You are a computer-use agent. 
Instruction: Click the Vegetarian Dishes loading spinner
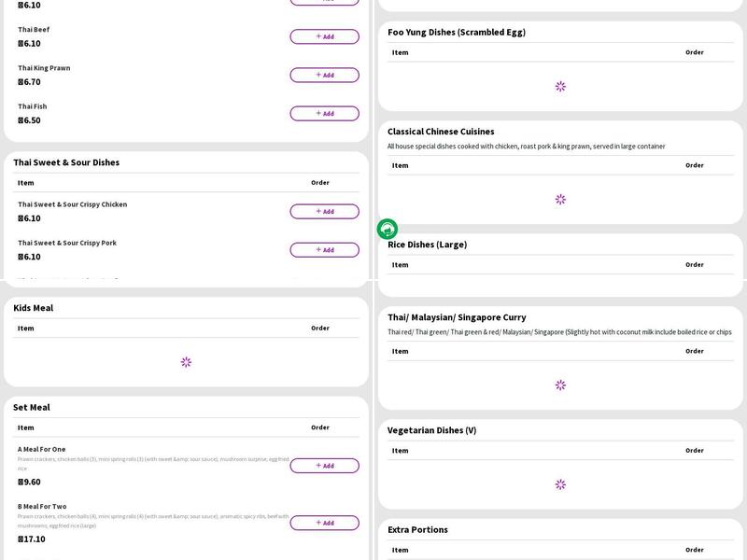(560, 484)
